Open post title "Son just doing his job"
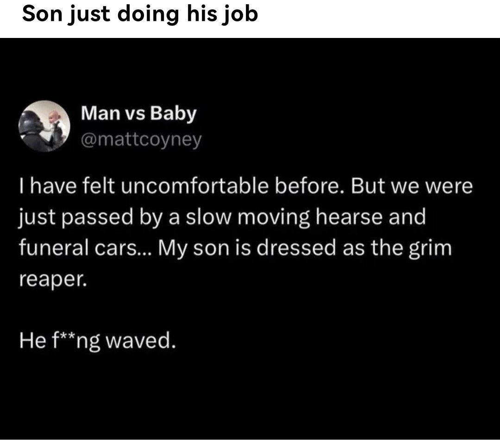The height and width of the screenshot is (448, 500). pos(140,14)
